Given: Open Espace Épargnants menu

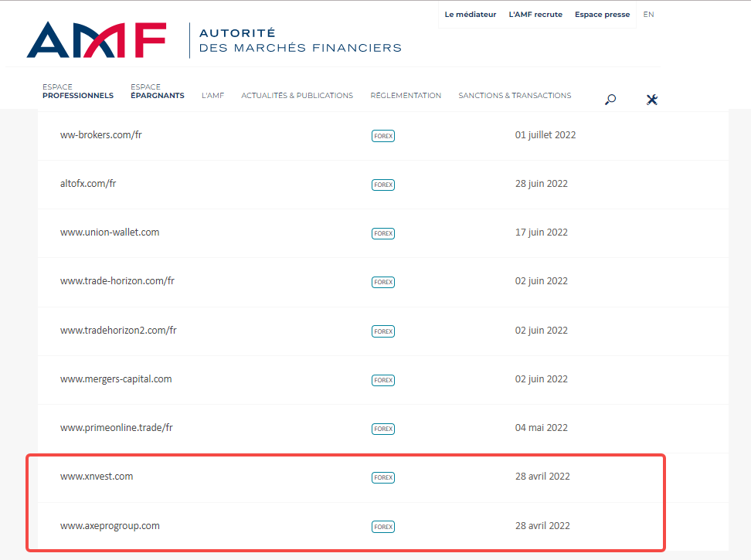Looking at the screenshot, I should tap(157, 92).
